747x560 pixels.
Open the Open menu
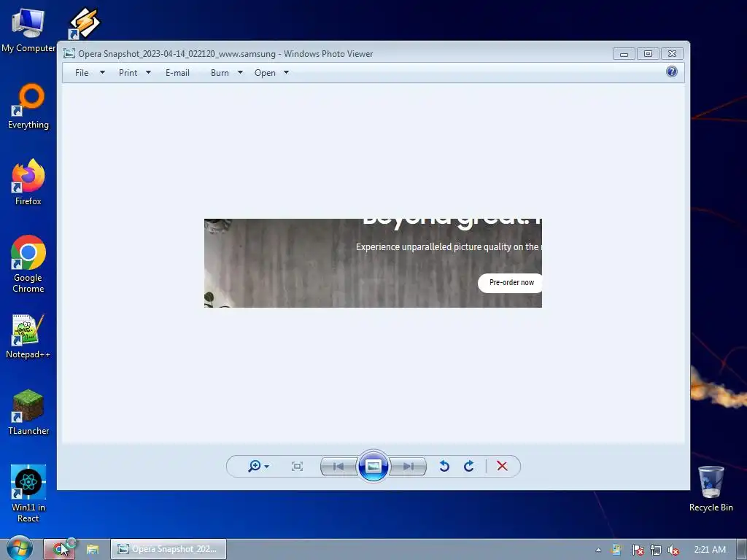coord(265,73)
